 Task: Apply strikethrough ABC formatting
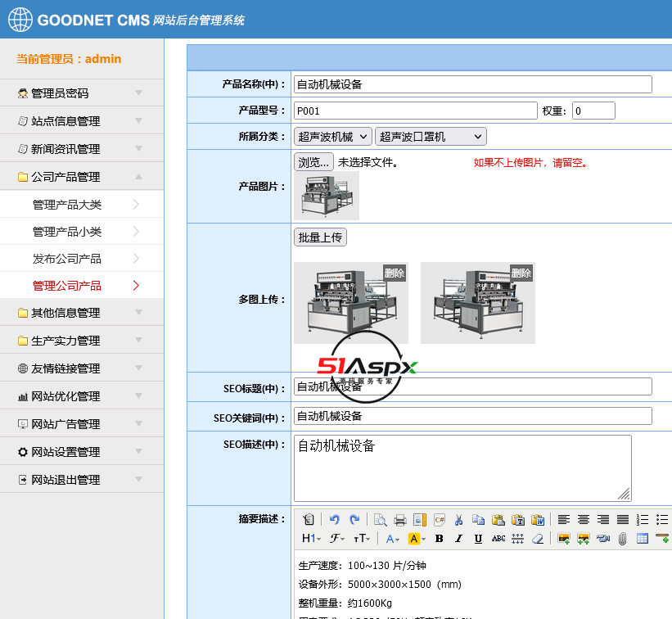tap(498, 539)
